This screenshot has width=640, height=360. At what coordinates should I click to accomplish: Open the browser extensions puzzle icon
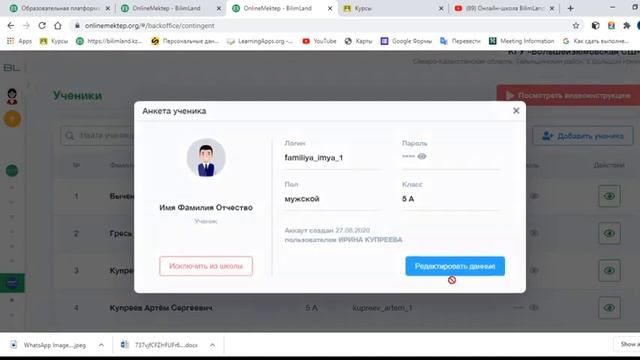click(627, 26)
